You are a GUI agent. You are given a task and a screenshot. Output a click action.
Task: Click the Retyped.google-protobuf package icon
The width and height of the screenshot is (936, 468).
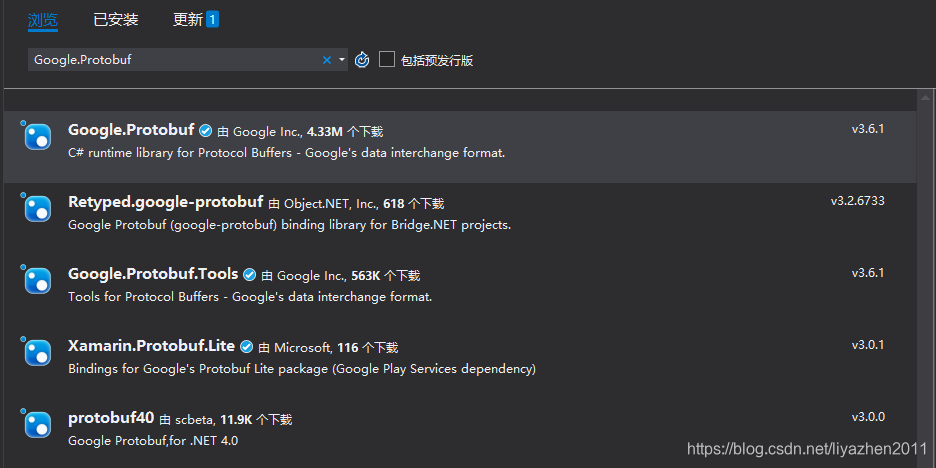pyautogui.click(x=38, y=208)
